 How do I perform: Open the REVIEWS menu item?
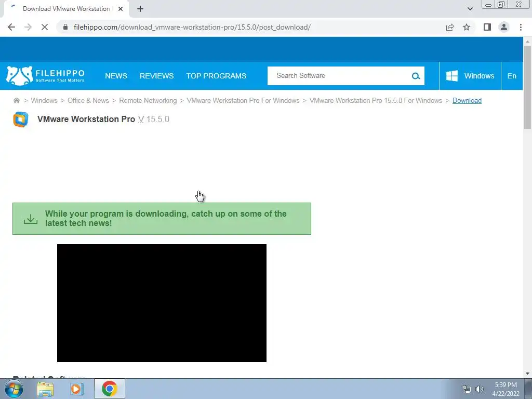[x=157, y=76]
